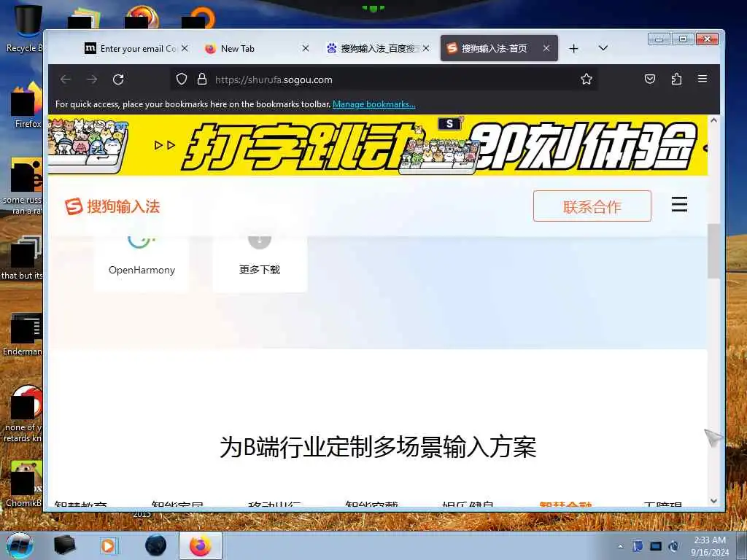Open Firefox application hamburger menu
The width and height of the screenshot is (747, 560).
tap(703, 79)
